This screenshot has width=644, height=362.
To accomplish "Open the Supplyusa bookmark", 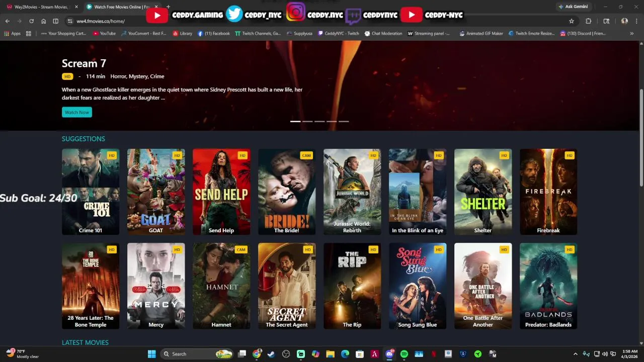I will [299, 34].
